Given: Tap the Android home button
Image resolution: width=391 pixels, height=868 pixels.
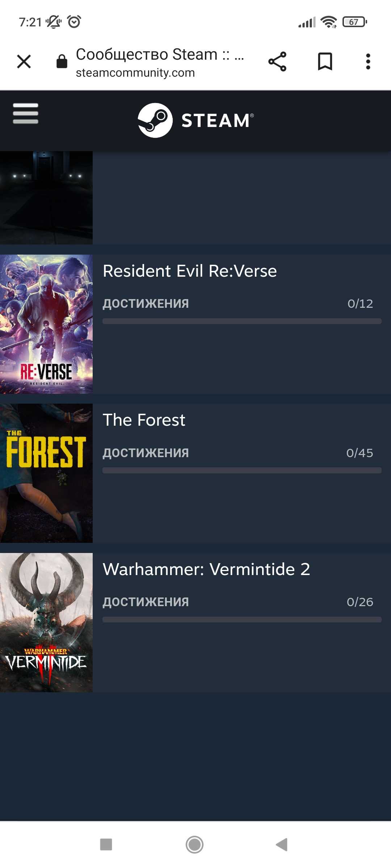Looking at the screenshot, I should [195, 845].
